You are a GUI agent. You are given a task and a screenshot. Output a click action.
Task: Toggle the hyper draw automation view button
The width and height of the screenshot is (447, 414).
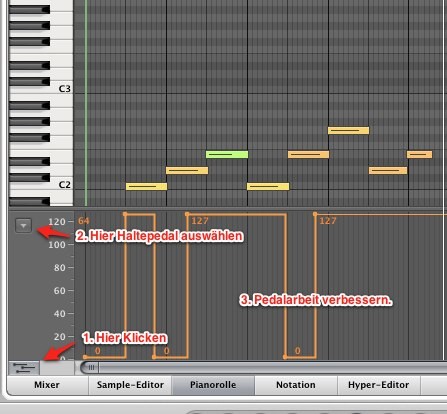pos(24,368)
